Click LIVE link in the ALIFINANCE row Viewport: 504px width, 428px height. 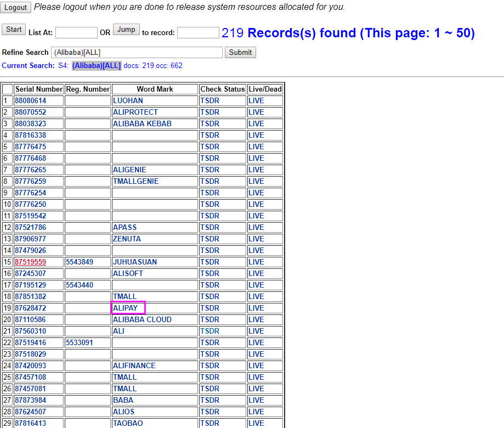256,366
